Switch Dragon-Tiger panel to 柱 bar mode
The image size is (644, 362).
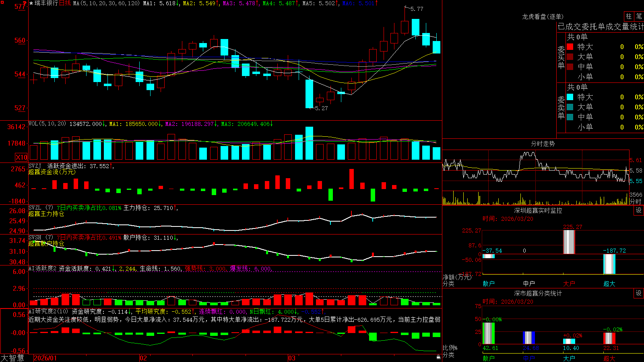[629, 16]
